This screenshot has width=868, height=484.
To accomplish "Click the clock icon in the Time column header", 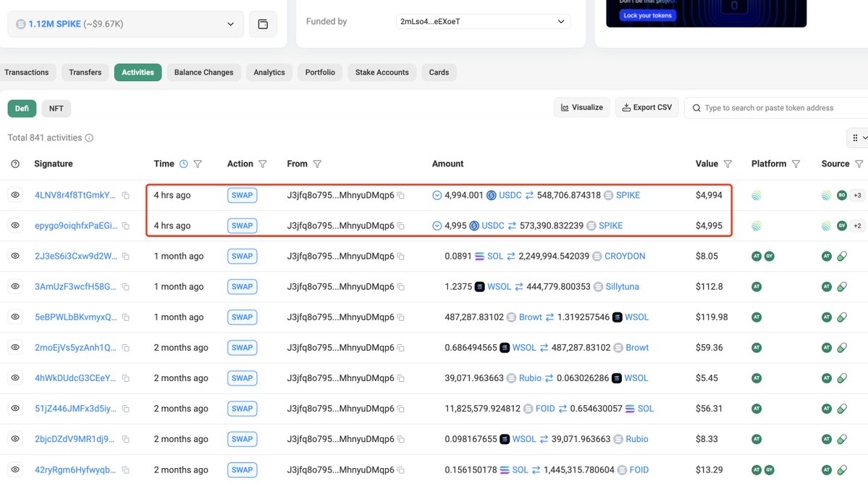I will (183, 164).
